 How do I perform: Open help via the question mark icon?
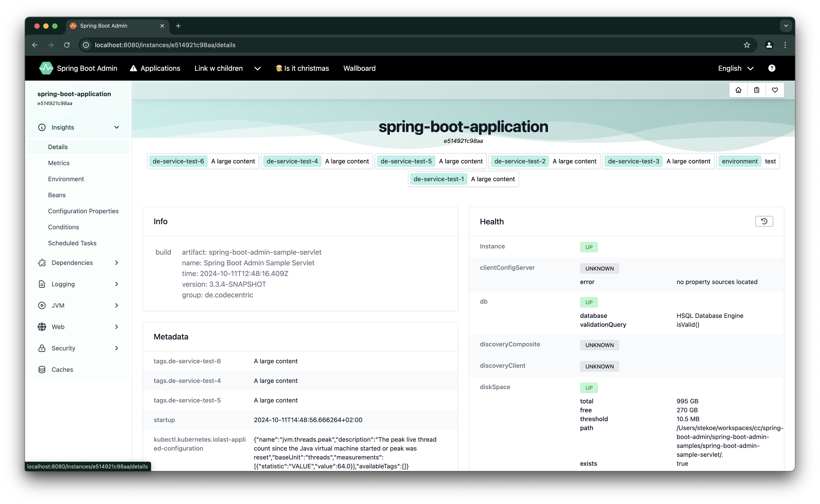coord(772,68)
